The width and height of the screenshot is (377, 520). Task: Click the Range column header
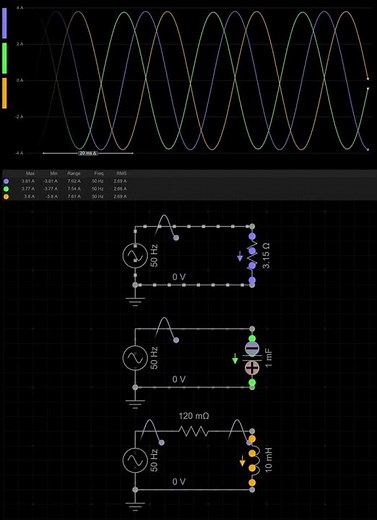pyautogui.click(x=74, y=173)
